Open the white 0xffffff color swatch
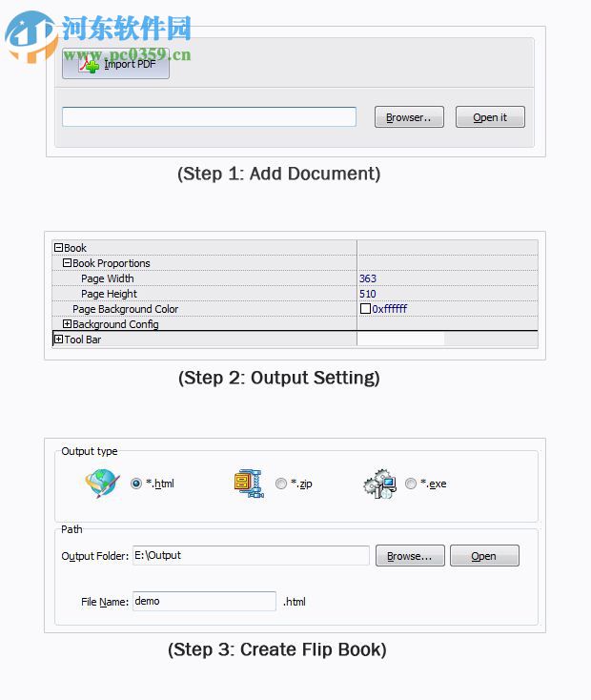Screen dimensions: 591x700 pyautogui.click(x=365, y=308)
